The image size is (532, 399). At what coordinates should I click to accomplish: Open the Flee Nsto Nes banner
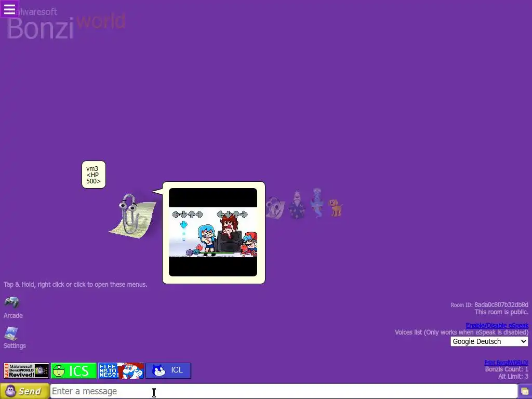121,370
